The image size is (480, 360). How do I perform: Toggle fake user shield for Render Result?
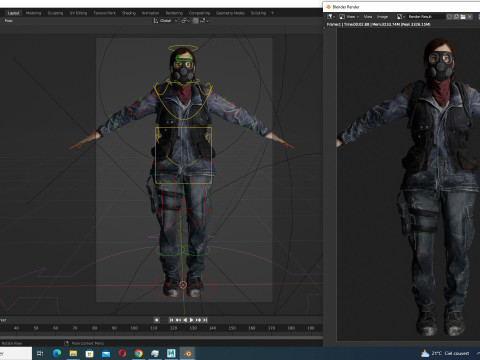(449, 16)
